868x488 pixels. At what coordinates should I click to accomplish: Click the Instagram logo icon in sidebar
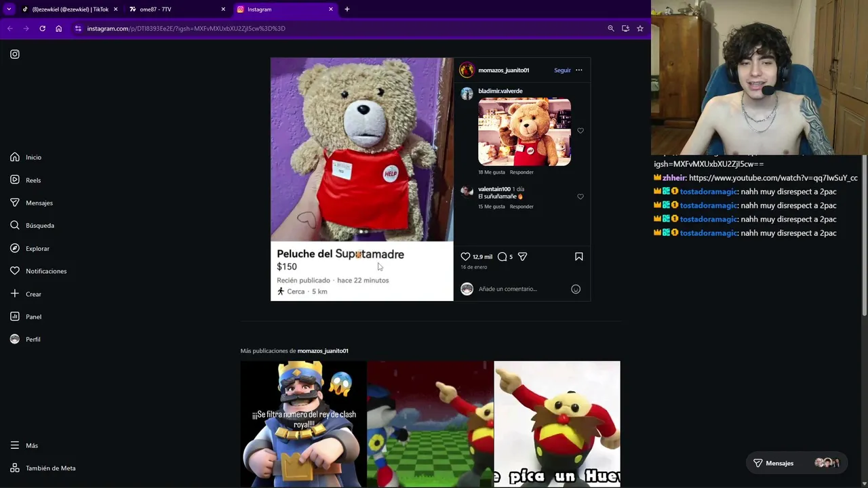tap(15, 54)
